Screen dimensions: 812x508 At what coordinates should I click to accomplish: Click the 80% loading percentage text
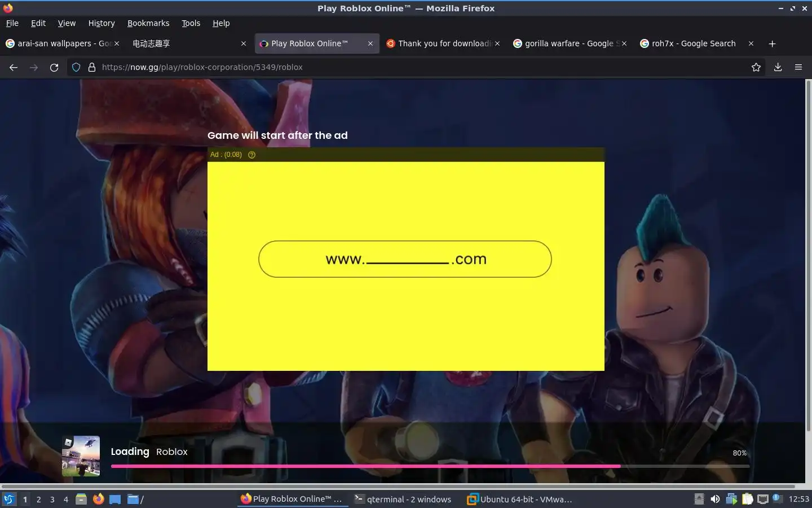pyautogui.click(x=740, y=453)
